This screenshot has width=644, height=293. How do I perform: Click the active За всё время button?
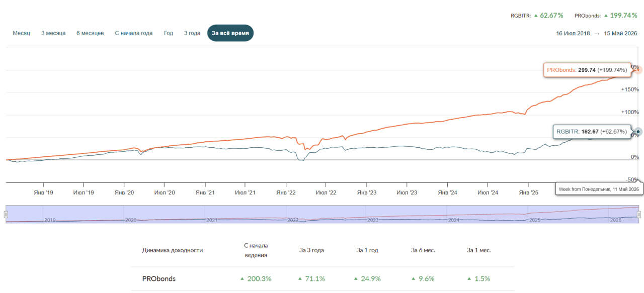tap(230, 33)
